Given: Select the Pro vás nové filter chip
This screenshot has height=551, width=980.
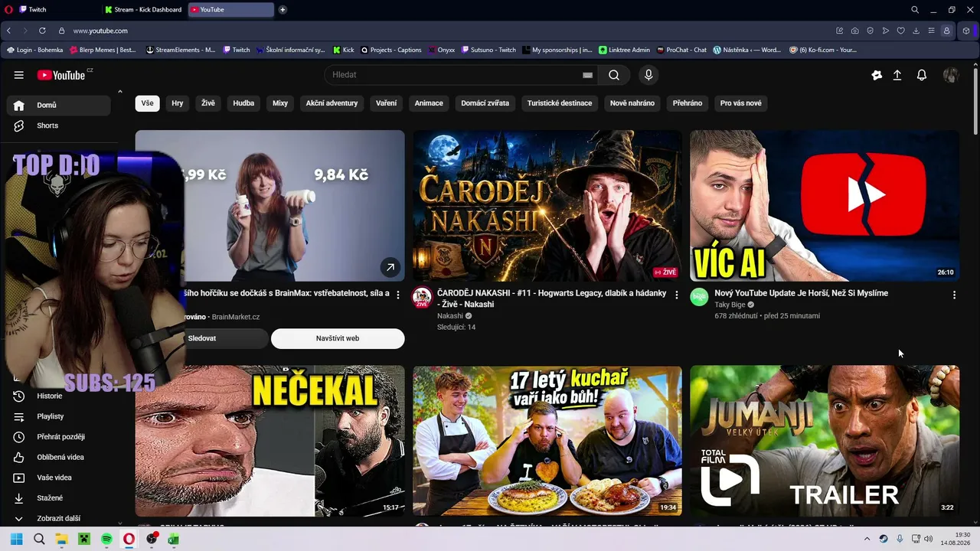Looking at the screenshot, I should coord(741,103).
